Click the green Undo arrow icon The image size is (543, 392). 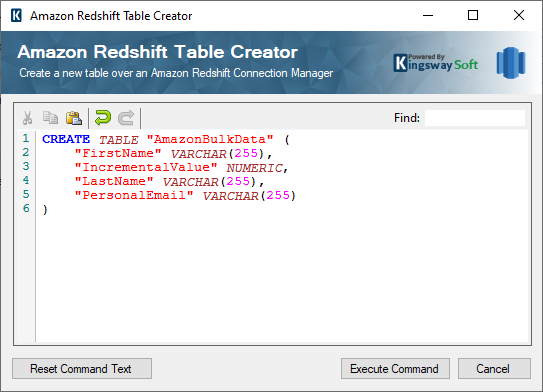(103, 118)
